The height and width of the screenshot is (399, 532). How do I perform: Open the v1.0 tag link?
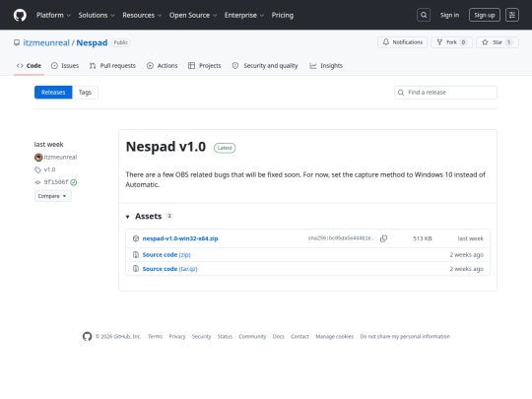pyautogui.click(x=49, y=169)
